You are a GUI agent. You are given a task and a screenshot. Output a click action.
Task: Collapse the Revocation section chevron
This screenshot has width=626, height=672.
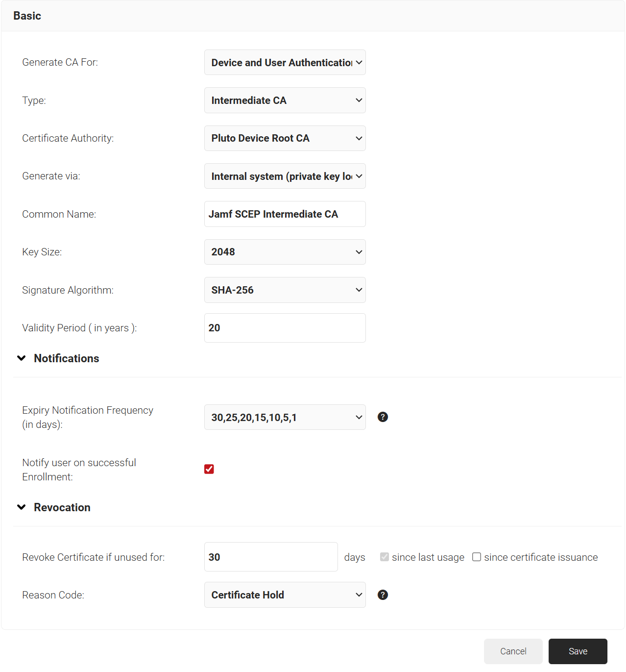(22, 507)
